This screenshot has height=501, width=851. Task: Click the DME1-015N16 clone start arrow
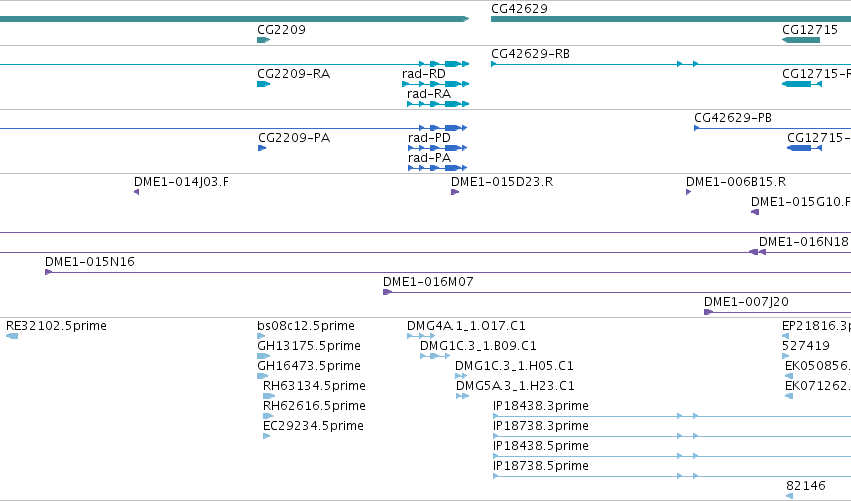click(x=48, y=272)
